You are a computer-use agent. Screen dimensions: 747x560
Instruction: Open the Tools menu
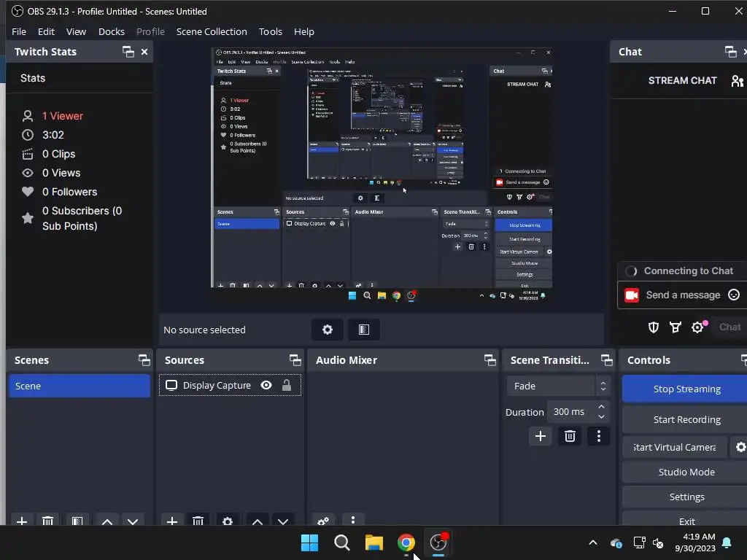[x=270, y=31]
